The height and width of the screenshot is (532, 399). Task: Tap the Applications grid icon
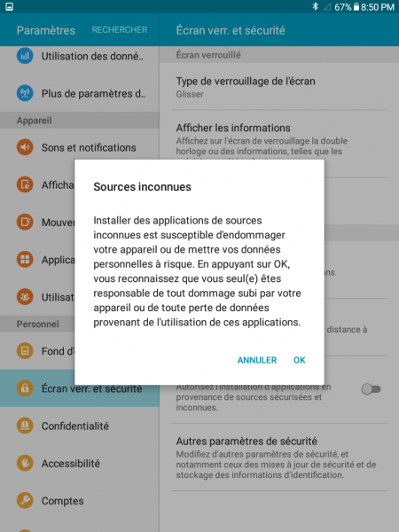point(25,260)
